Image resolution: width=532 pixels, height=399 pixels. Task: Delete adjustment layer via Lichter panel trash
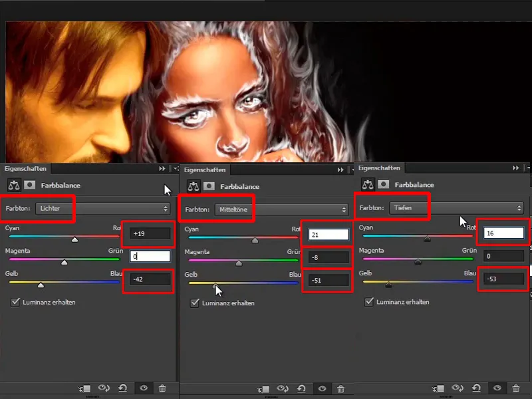pos(162,388)
